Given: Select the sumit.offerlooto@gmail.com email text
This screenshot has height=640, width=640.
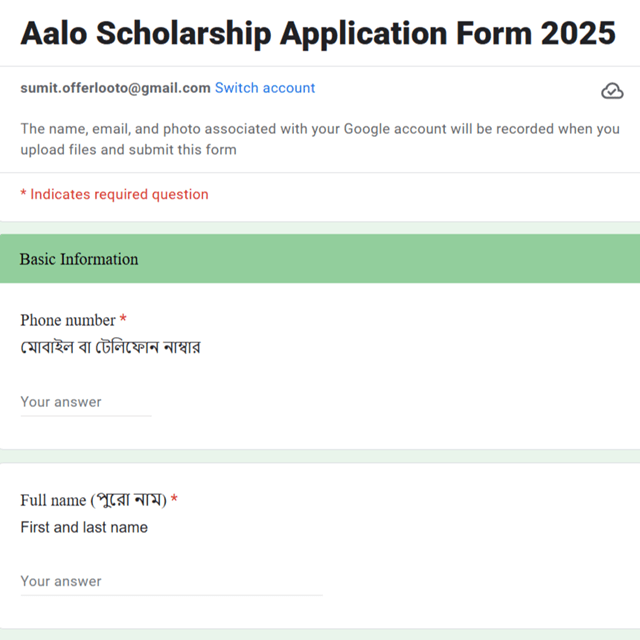Looking at the screenshot, I should click(116, 88).
